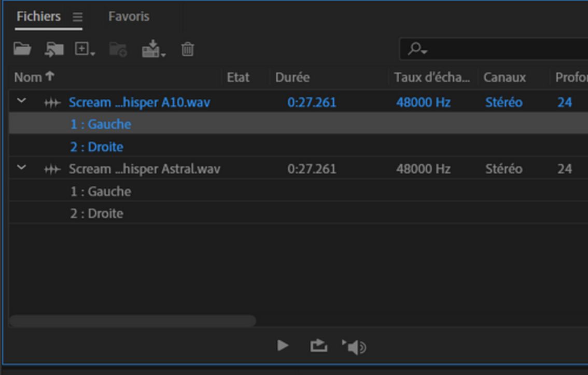
Task: Collapse the Scream ...hisper A10.wav entry
Action: 21,101
